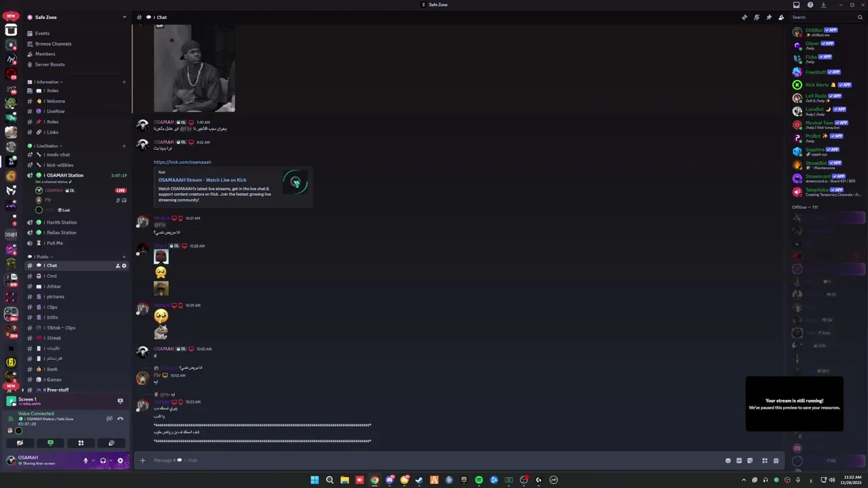Screen dimensions: 868x488
Task: Create channel in Information category
Action: point(124,82)
